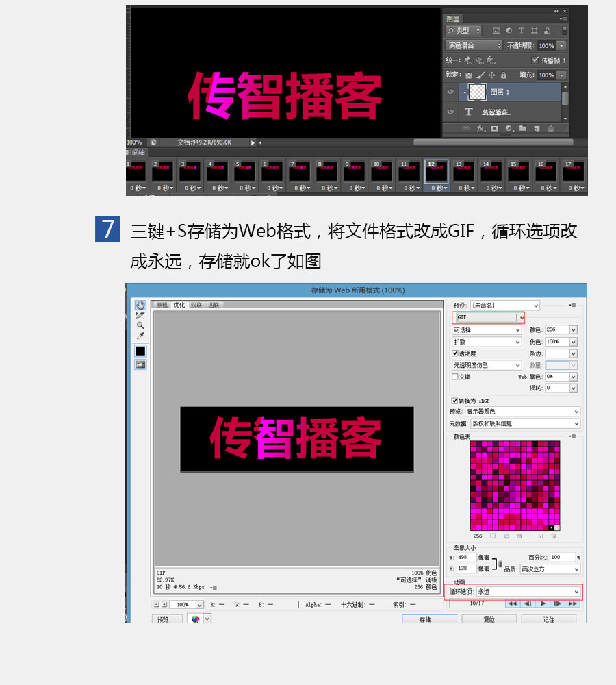Switch to the 四联 tab
Image resolution: width=616 pixels, height=685 pixels.
click(x=214, y=305)
